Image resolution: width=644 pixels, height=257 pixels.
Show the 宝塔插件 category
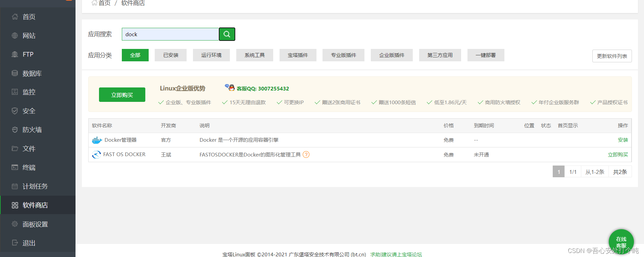click(298, 55)
